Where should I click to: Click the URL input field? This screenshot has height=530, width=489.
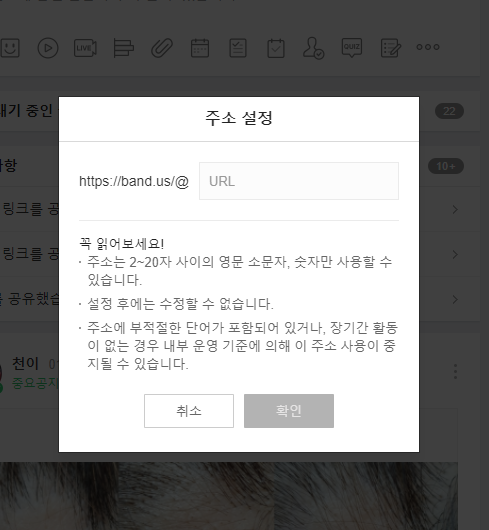299,181
